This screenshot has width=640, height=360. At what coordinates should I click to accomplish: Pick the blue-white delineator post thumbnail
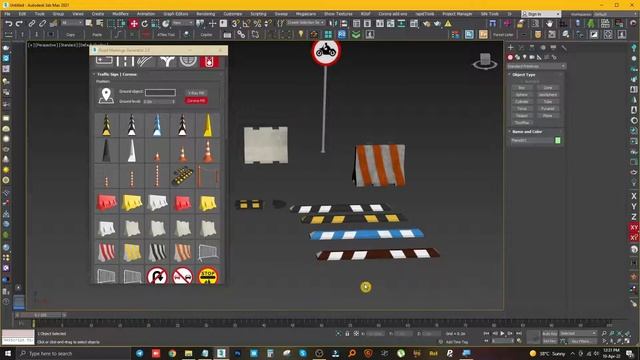click(x=157, y=124)
